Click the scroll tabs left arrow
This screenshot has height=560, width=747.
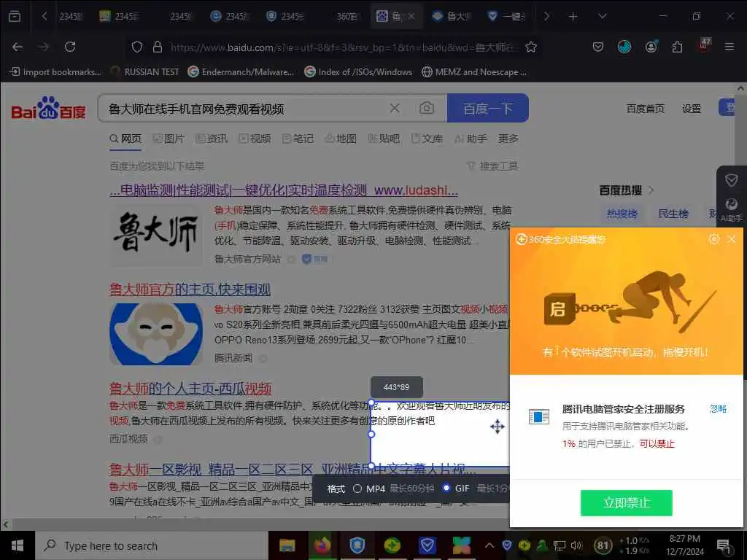[x=44, y=17]
